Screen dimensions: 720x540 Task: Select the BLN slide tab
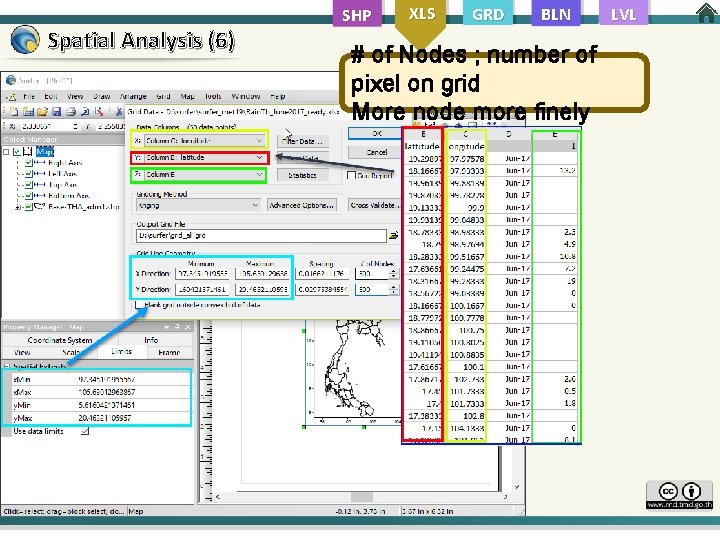(x=556, y=15)
